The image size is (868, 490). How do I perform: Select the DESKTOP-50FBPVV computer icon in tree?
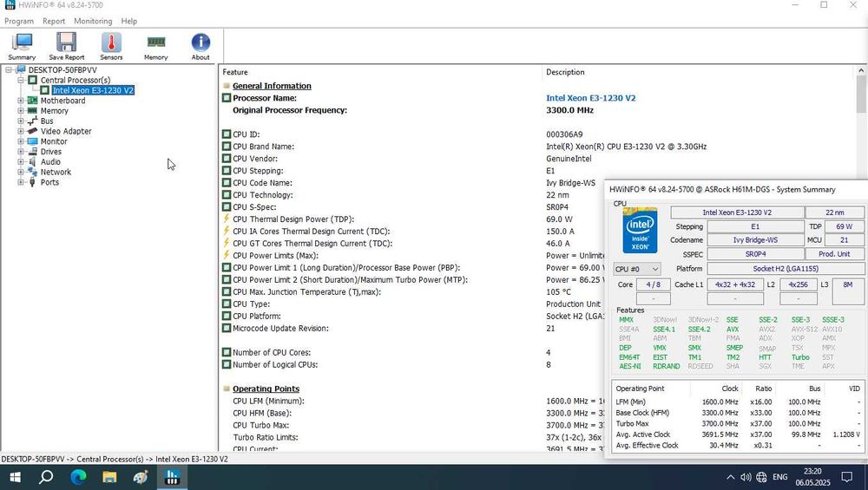point(21,69)
